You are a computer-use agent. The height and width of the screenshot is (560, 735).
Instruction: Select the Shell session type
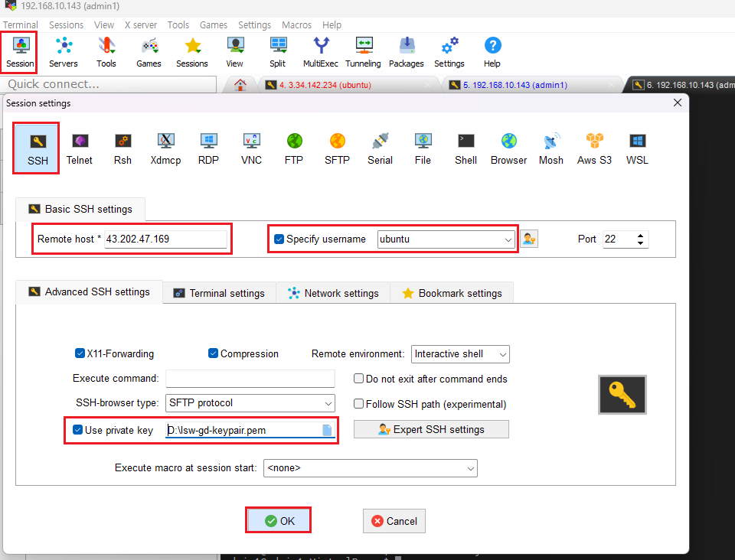466,148
